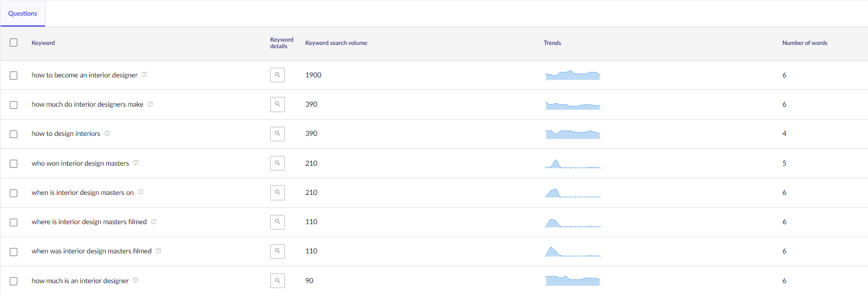Switch to the Questions tab

[x=23, y=14]
